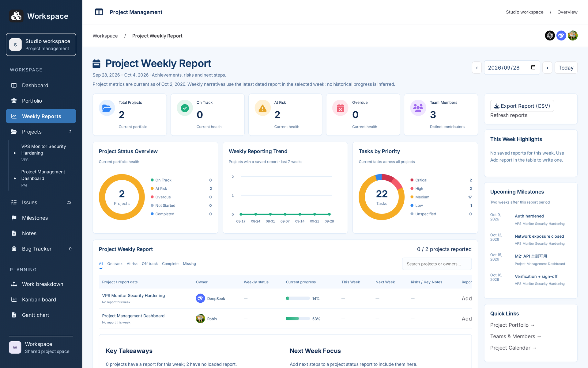Viewport: 588px width, 368px height.
Task: Click the DeepSeek avatar in header
Action: [561, 36]
